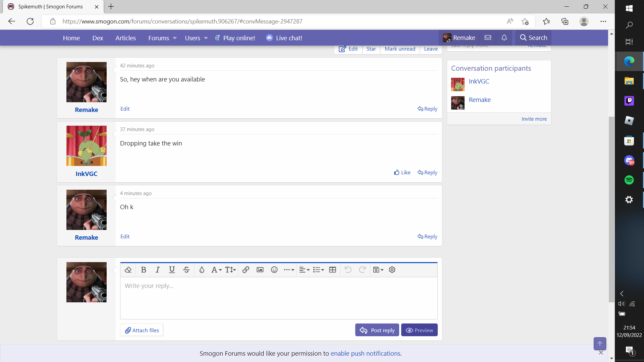
Task: Open a new browser tab
Action: [111, 7]
